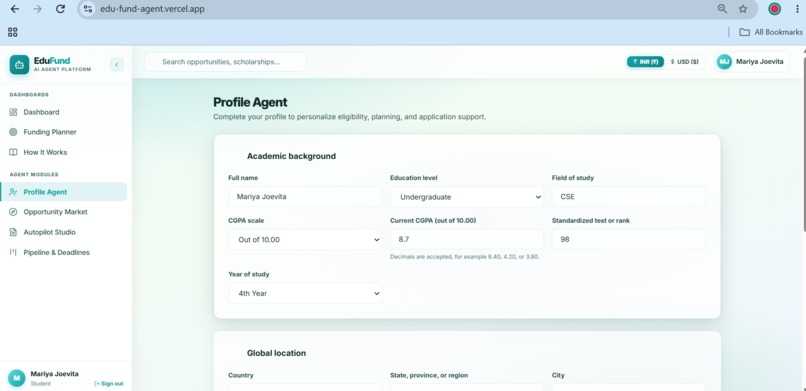
Task: Collapse the sidebar with the chevron button
Action: coord(117,64)
